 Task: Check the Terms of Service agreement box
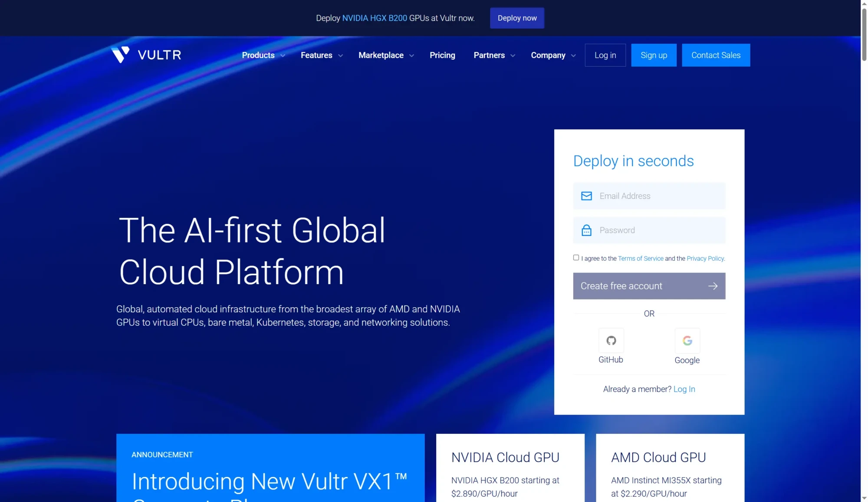click(x=576, y=257)
